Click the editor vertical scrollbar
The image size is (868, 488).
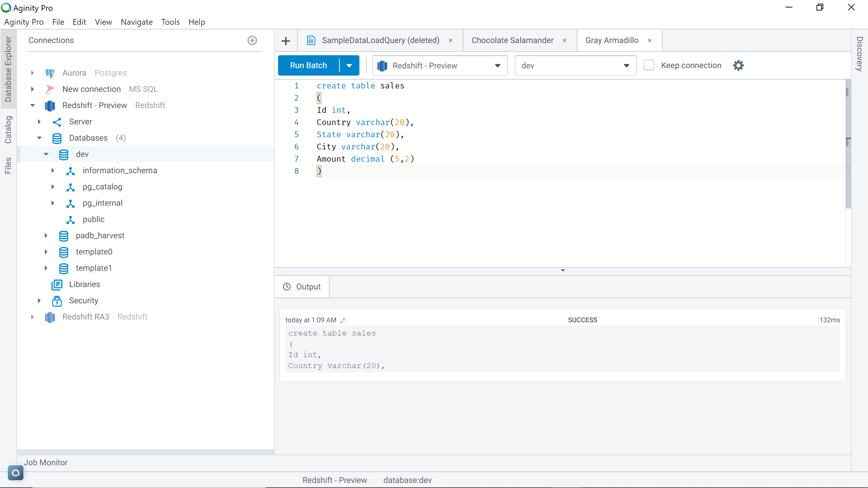point(848,169)
